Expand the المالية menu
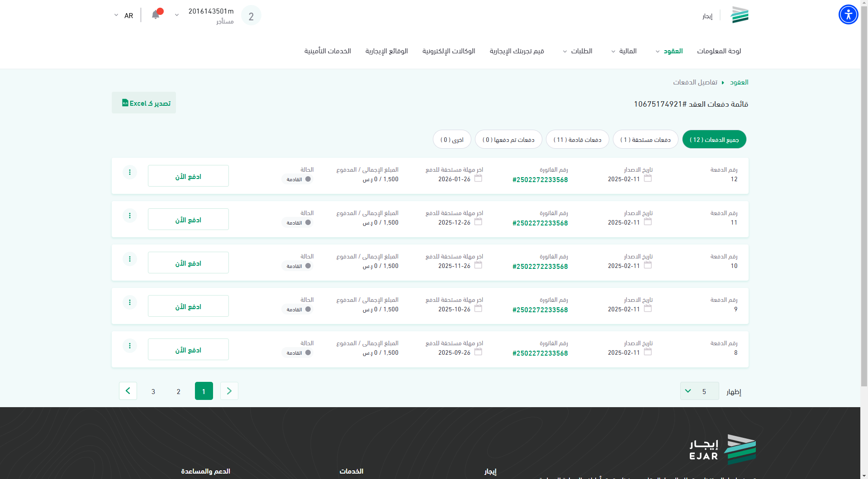The image size is (868, 479). [x=624, y=51]
